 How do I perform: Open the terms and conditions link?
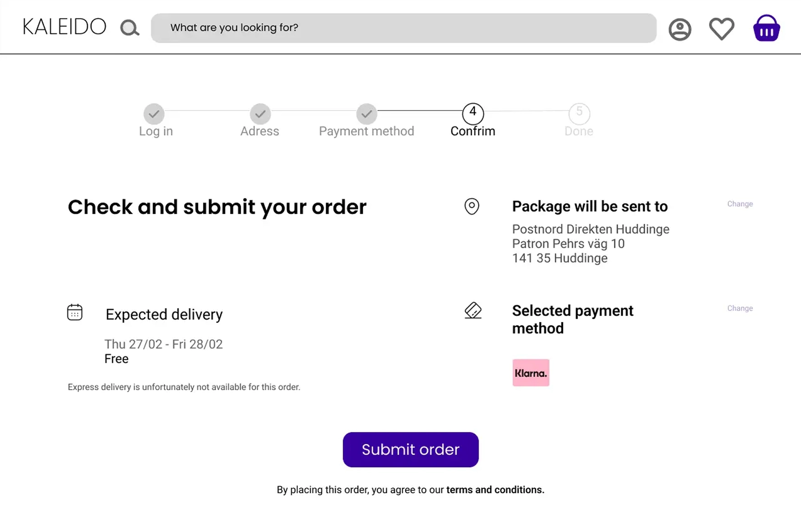pos(495,490)
